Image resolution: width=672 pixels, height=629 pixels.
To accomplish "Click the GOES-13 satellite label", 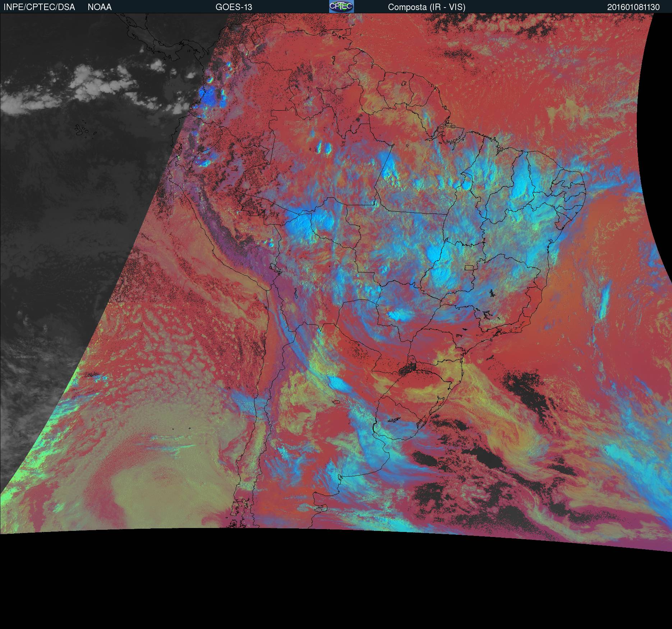I will 234,7.
